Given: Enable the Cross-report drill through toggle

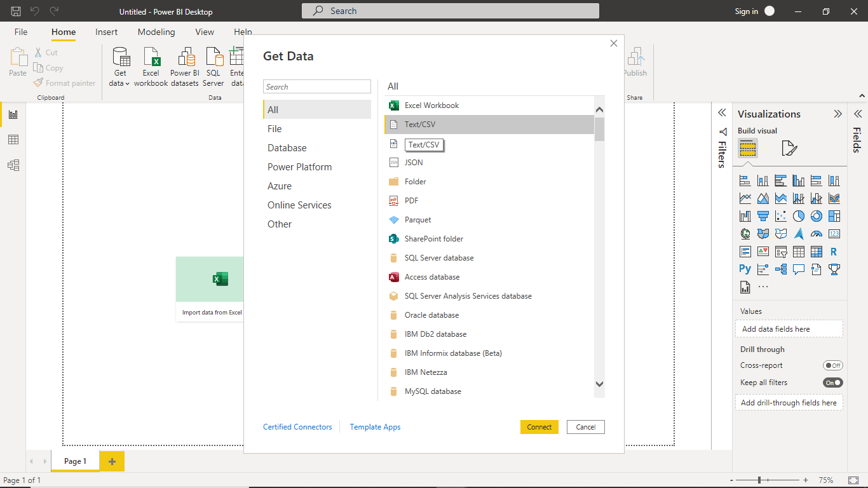Looking at the screenshot, I should tap(832, 365).
